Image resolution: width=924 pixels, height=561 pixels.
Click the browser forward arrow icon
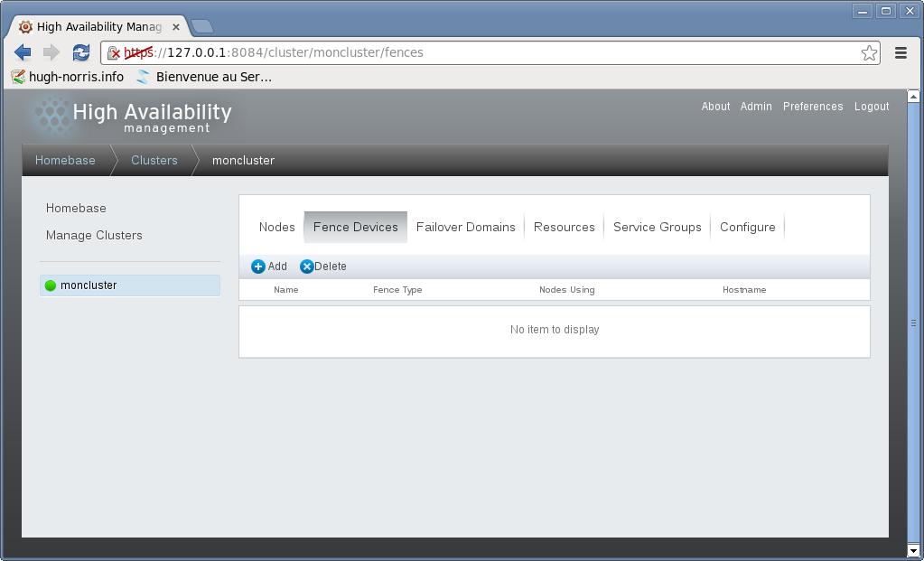pos(51,52)
